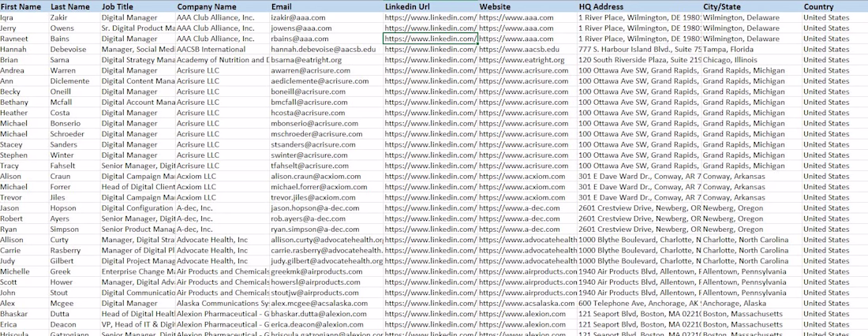
Task: Select the greekmk@airproducts.com cell
Action: (327, 271)
